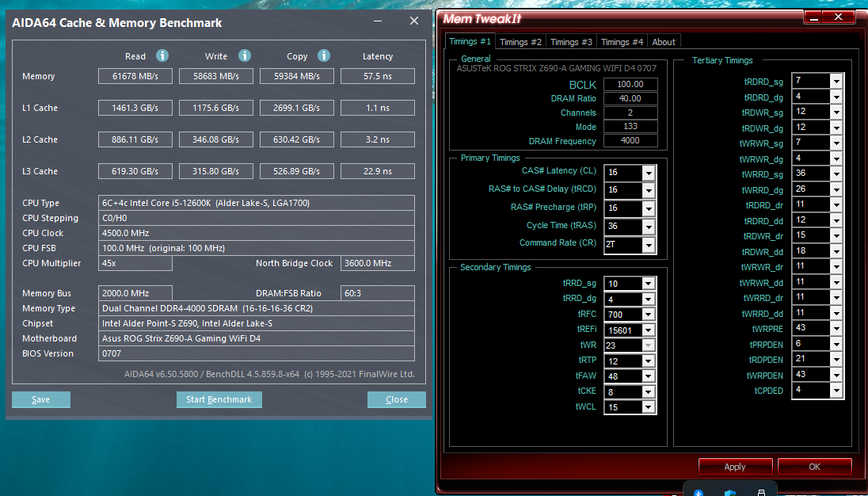Image resolution: width=868 pixels, height=496 pixels.
Task: Open the tRDWR_sg dropdown
Action: click(x=836, y=112)
